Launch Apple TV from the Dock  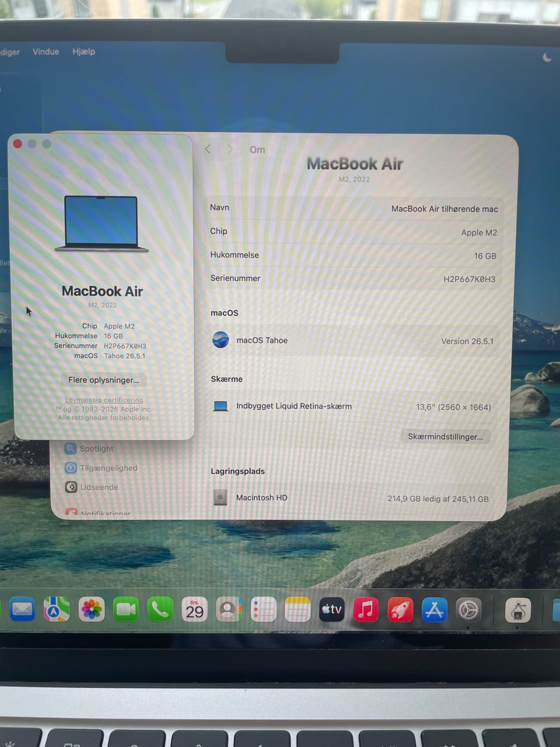(x=331, y=610)
